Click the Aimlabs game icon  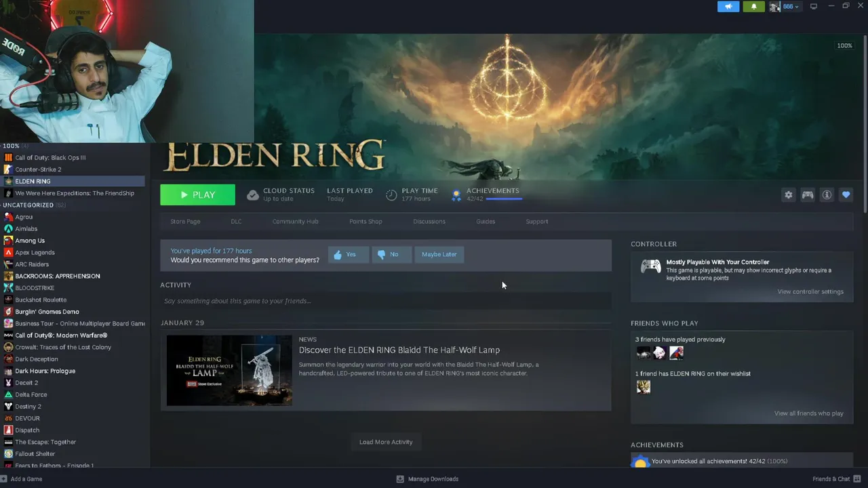point(8,228)
